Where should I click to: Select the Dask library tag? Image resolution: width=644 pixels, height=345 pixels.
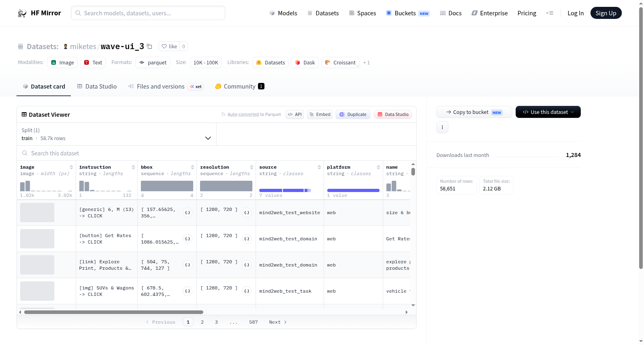305,62
